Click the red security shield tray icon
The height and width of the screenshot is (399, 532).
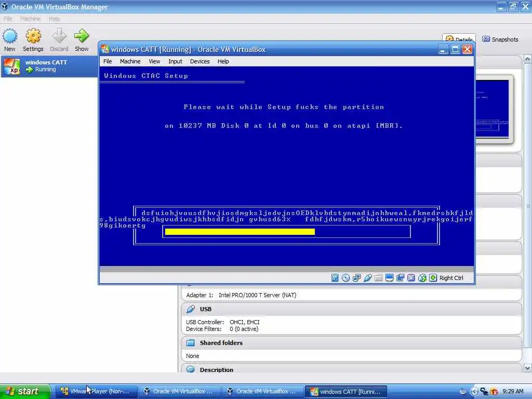click(x=494, y=392)
